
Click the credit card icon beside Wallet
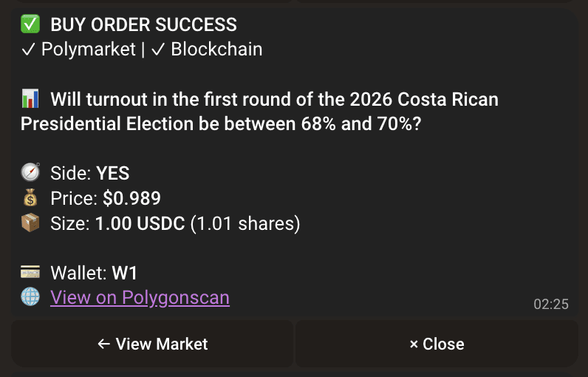[30, 273]
